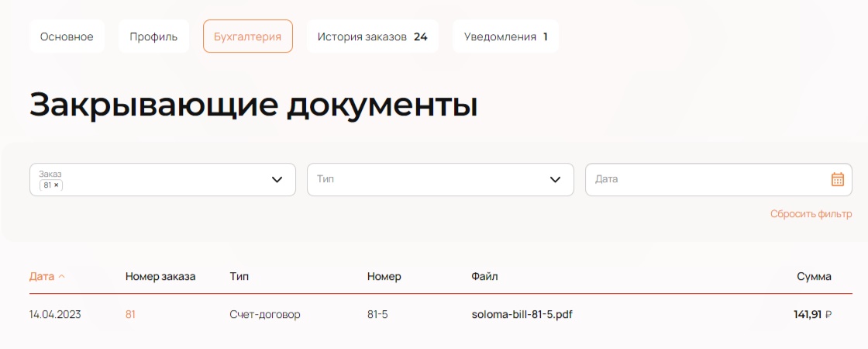The width and height of the screenshot is (868, 349).
Task: Select the Бухгалтерия tab
Action: [x=247, y=36]
